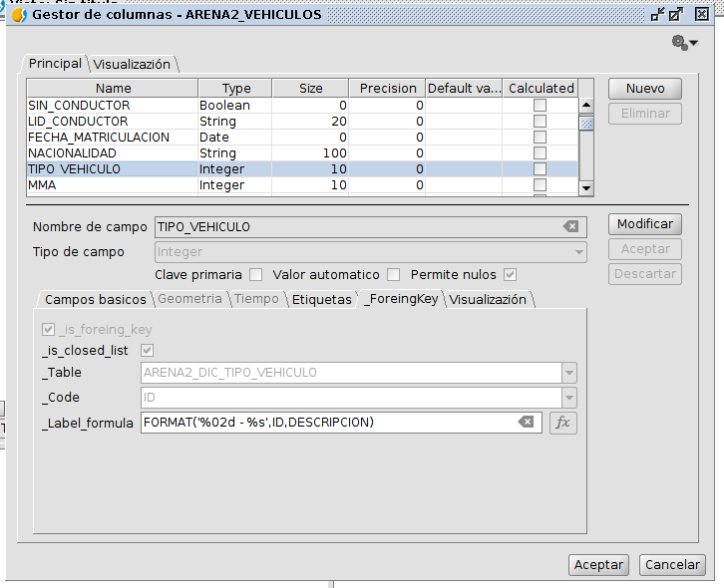Select the NACIONALIDAD row in the table
This screenshot has height=588, width=724.
tap(112, 153)
